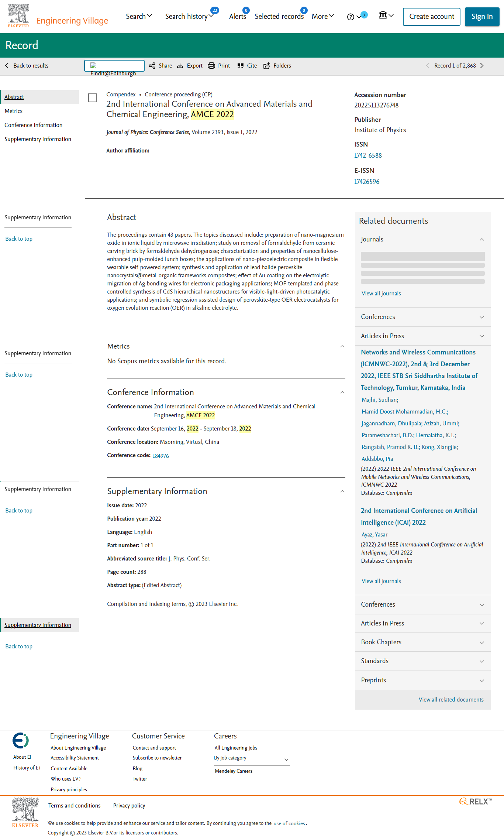The height and width of the screenshot is (840, 504).
Task: Click View all related documents
Action: pyautogui.click(x=451, y=700)
